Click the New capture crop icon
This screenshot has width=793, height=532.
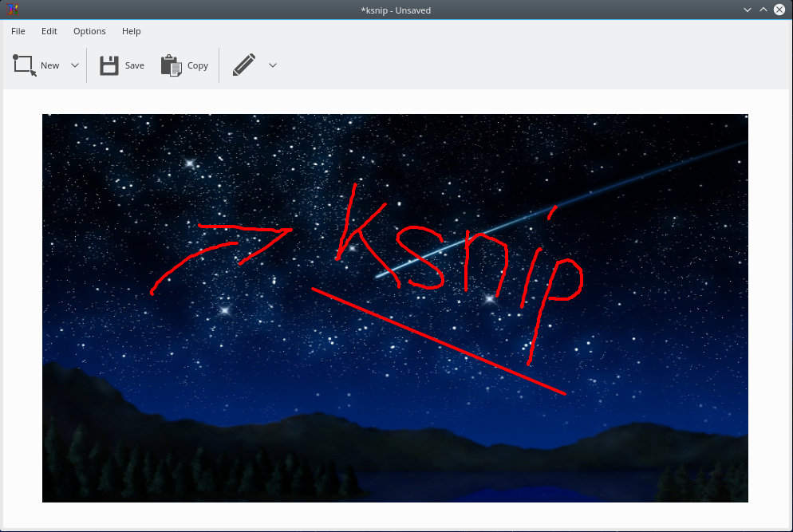(x=24, y=65)
